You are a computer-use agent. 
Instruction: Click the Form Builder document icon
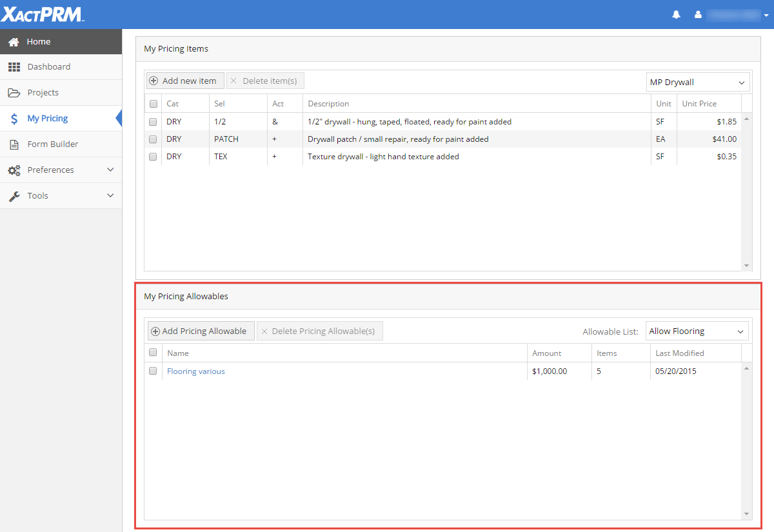click(14, 144)
